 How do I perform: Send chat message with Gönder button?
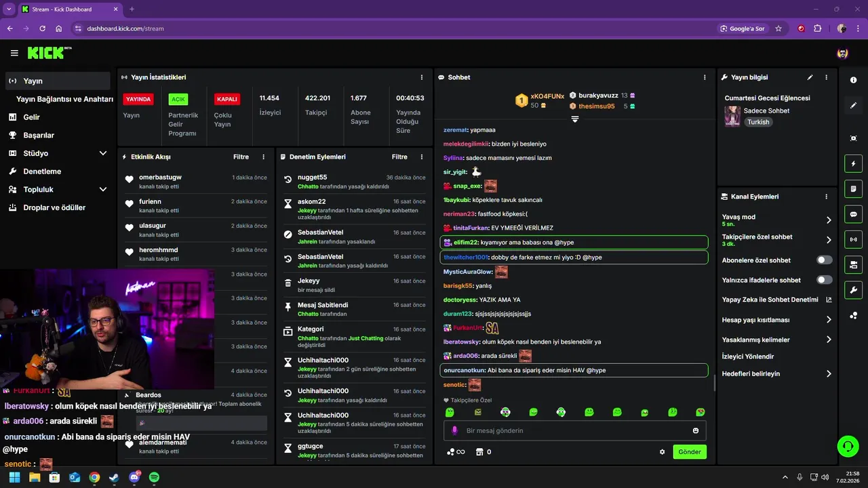coord(690,452)
